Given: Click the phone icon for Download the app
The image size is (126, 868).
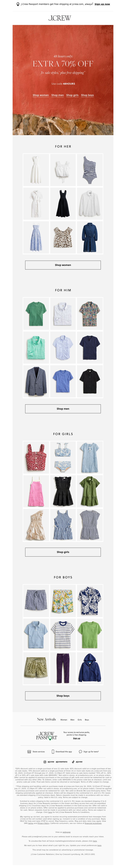Looking at the screenshot, I should point(53,751).
